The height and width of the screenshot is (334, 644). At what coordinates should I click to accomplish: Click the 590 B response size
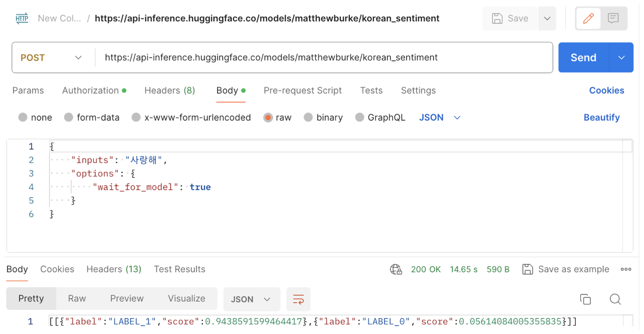(498, 269)
